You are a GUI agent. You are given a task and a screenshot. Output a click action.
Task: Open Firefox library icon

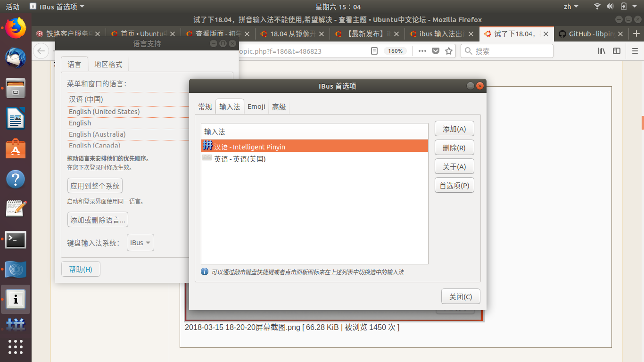point(602,51)
